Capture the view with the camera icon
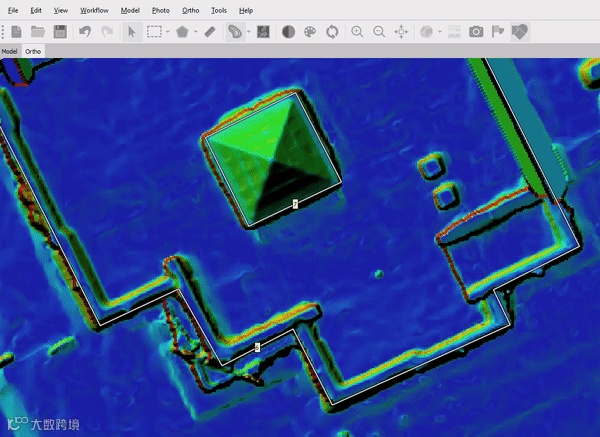This screenshot has width=600, height=437. coord(476,32)
